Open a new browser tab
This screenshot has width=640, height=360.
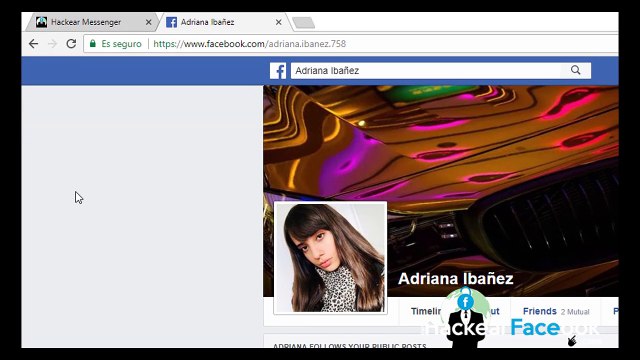[304, 22]
